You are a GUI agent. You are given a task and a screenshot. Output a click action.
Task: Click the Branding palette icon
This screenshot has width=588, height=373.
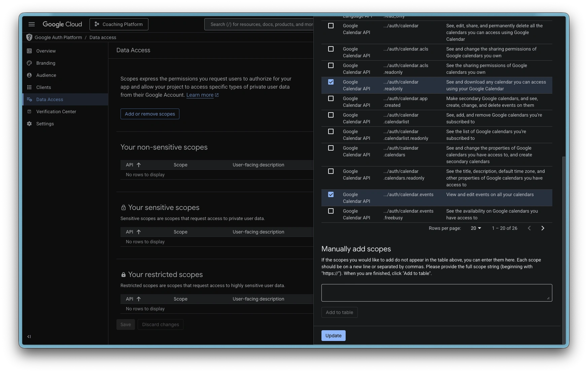(x=29, y=63)
